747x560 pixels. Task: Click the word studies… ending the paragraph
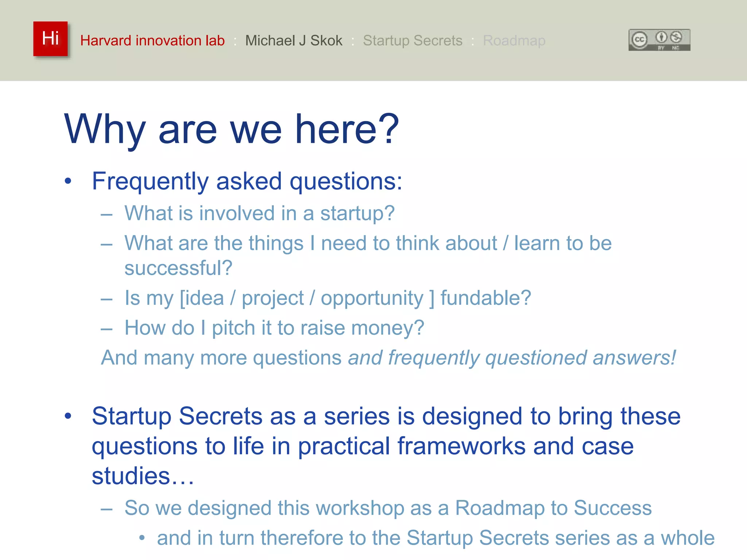pos(143,476)
